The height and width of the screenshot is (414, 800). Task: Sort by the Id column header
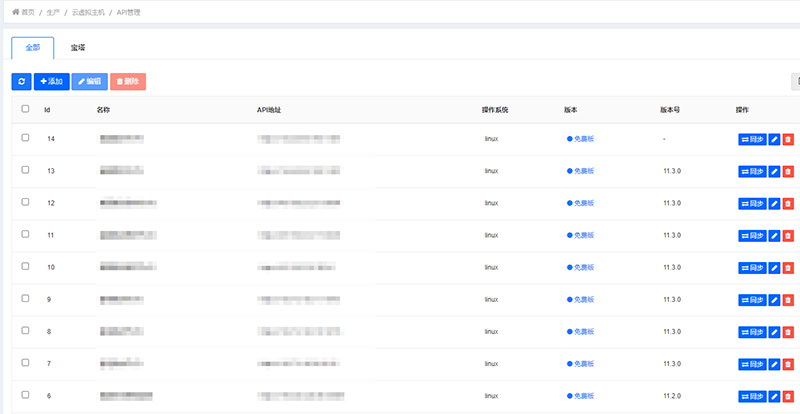click(x=47, y=109)
